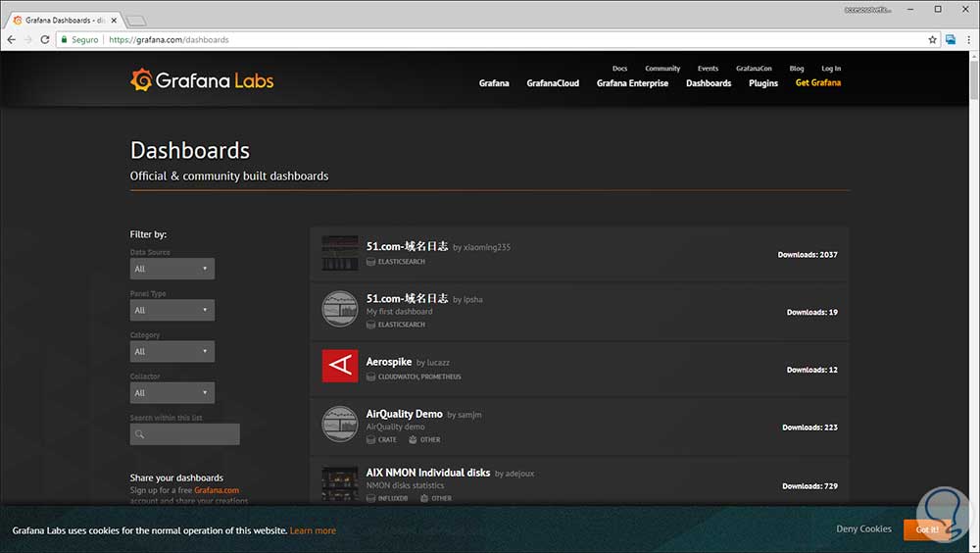
Task: Open the Data Source filter dropdown
Action: pyautogui.click(x=171, y=269)
